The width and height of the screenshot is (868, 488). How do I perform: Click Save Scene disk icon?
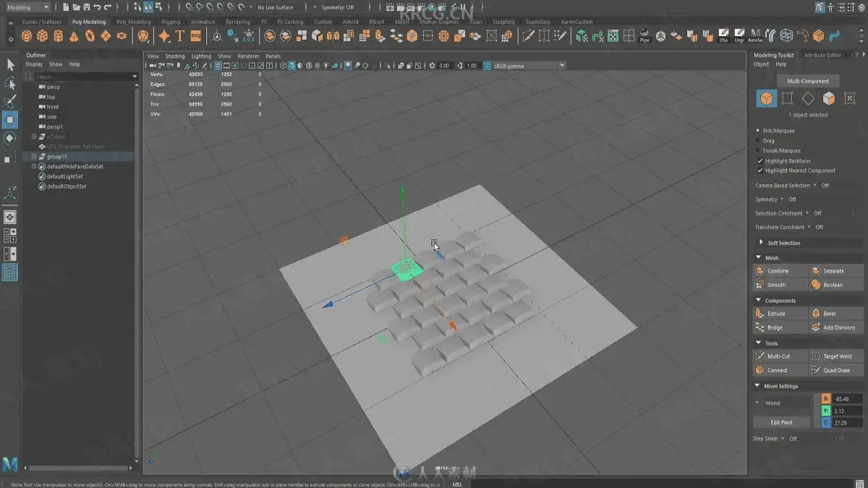click(x=87, y=7)
